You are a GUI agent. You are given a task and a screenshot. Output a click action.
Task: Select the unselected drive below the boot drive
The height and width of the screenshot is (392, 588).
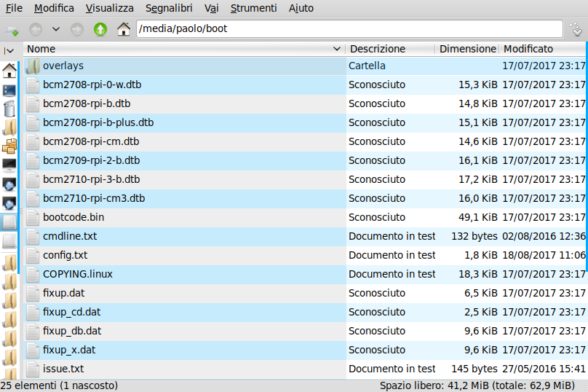9,240
